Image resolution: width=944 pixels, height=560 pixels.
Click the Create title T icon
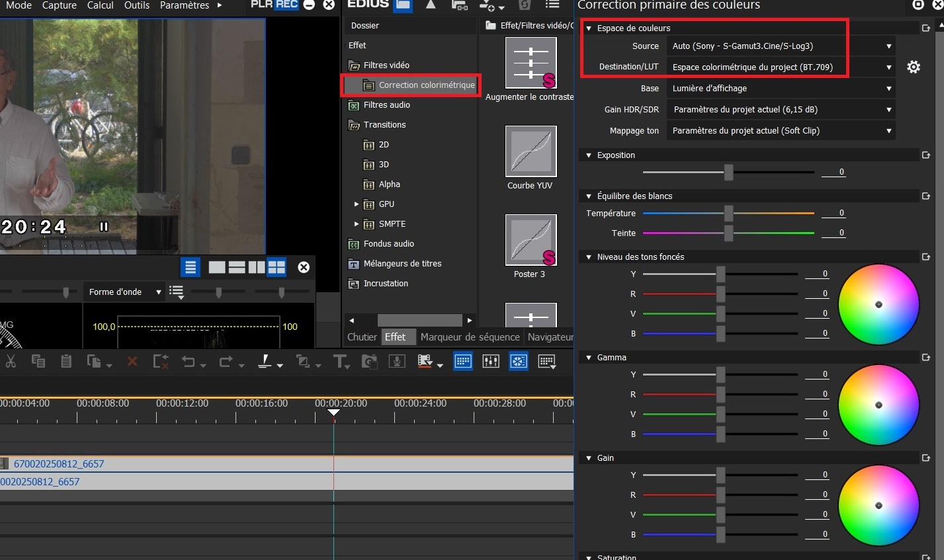tap(339, 361)
